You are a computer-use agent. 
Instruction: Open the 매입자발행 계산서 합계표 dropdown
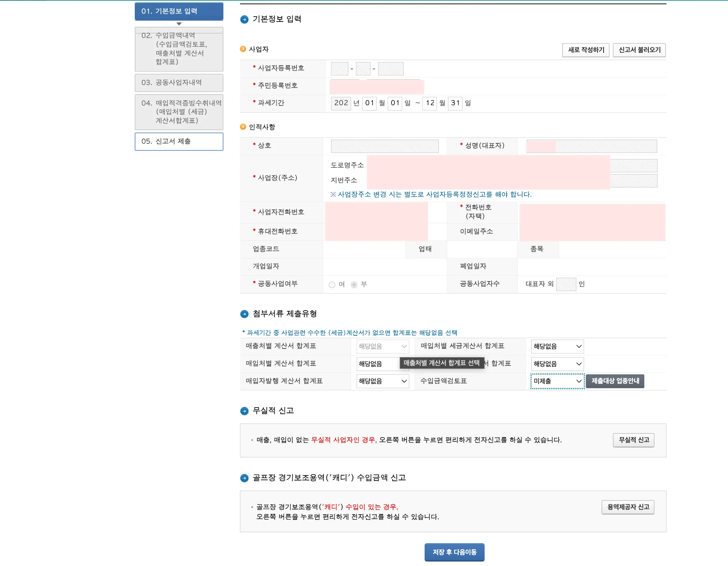click(382, 381)
